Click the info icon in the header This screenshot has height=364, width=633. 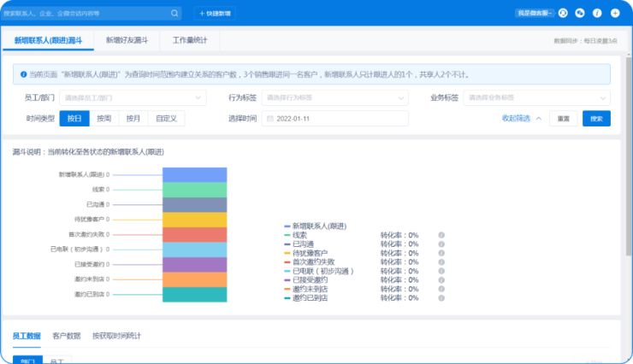(x=597, y=14)
